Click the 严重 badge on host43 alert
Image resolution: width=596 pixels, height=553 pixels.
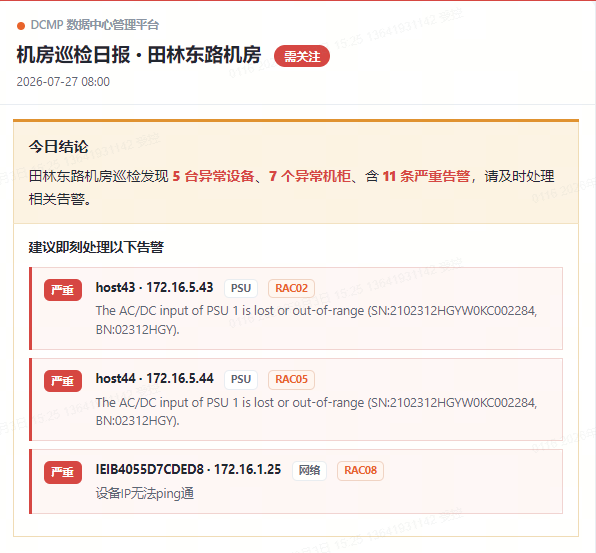[63, 290]
